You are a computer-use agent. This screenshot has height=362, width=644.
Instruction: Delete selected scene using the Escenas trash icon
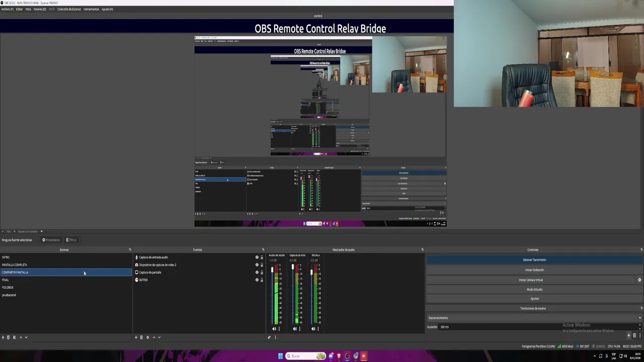[8, 337]
